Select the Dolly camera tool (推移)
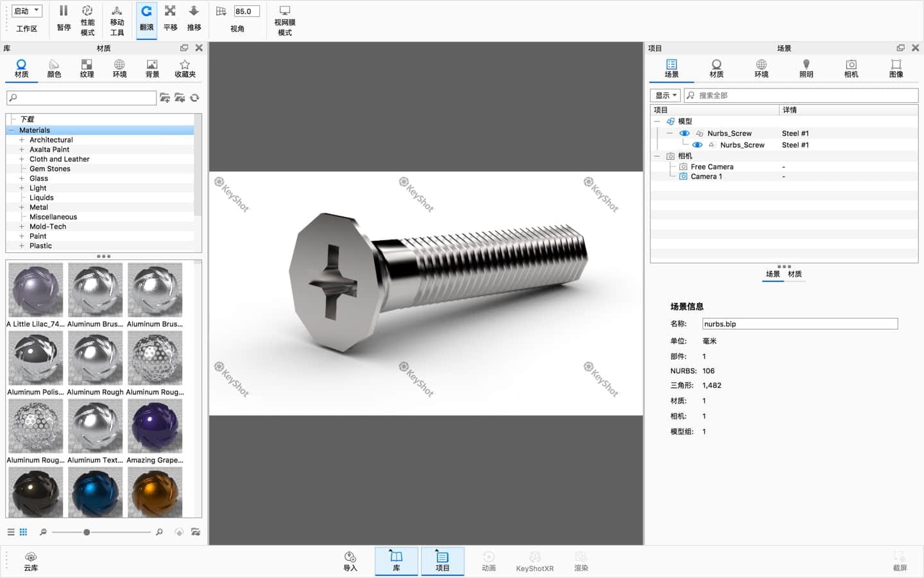The width and height of the screenshot is (924, 578). 194,19
